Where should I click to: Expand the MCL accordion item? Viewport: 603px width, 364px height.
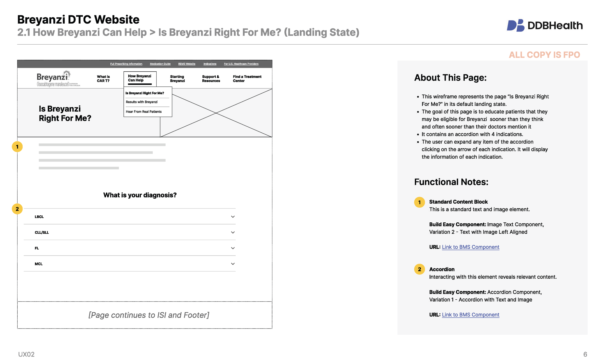(233, 264)
